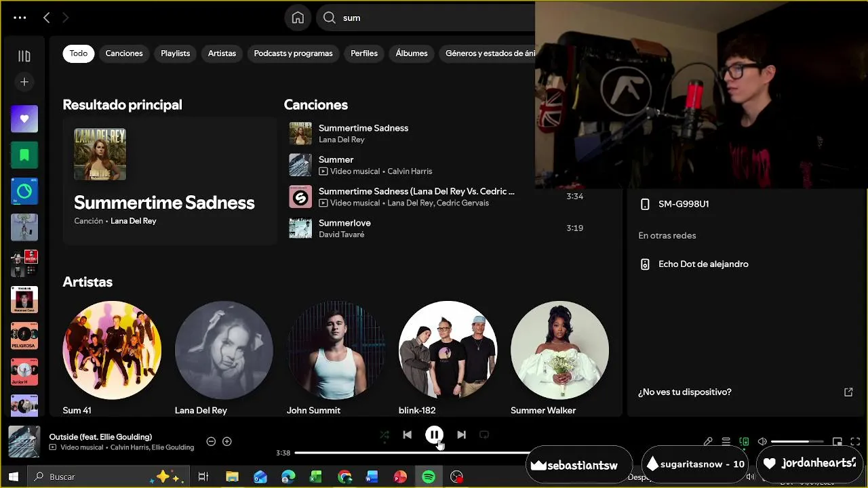Screen dimensions: 868x488
Task: Skip to previous track
Action: pos(407,435)
